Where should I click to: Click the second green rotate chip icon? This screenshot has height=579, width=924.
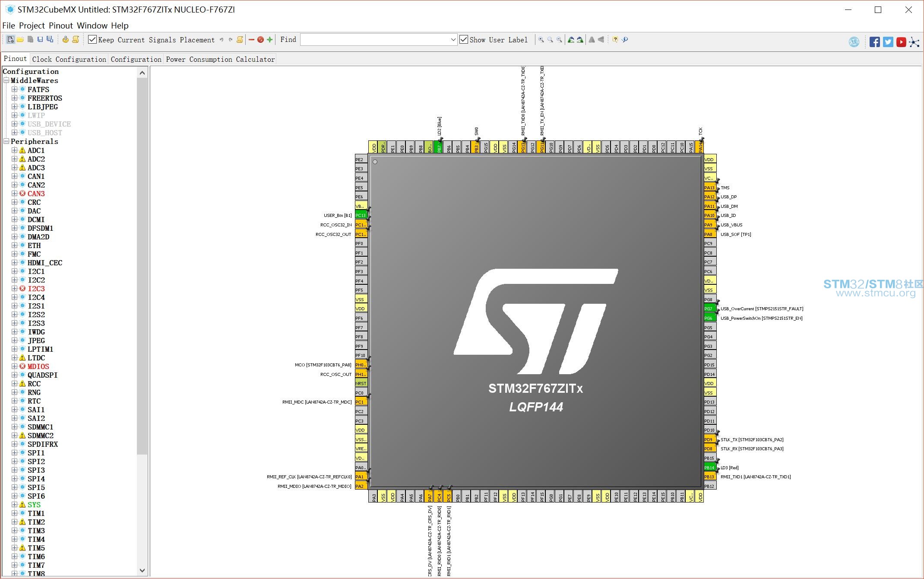point(580,40)
